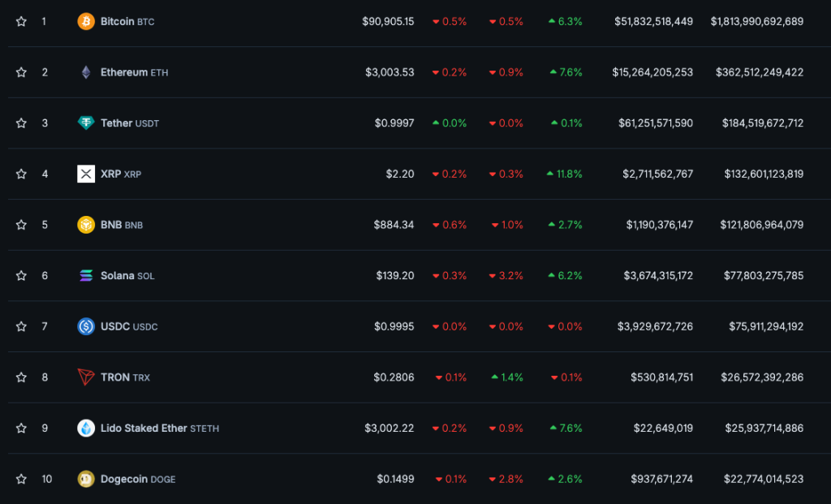
Task: Click the Bitcoin orange logo icon
Action: [86, 22]
